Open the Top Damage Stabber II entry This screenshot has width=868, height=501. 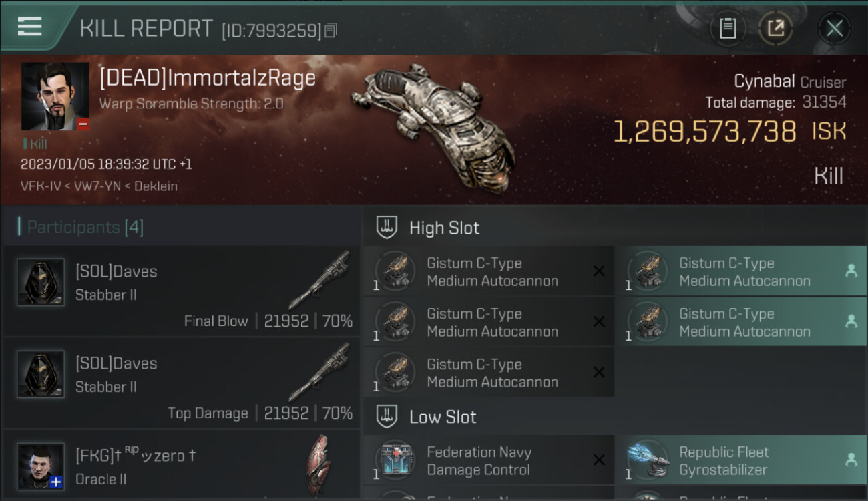[182, 383]
